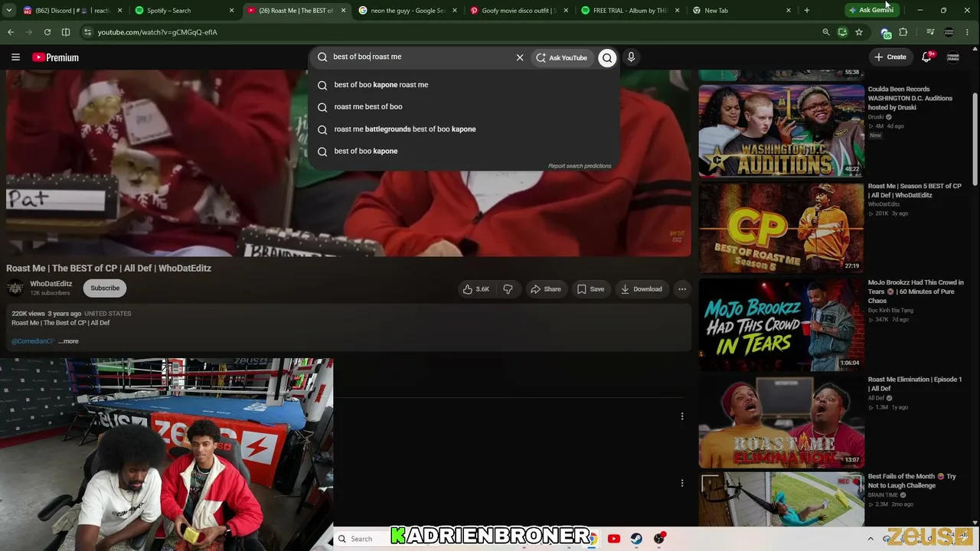
Task: Open WhoDatEditz channel avatar
Action: 15,289
